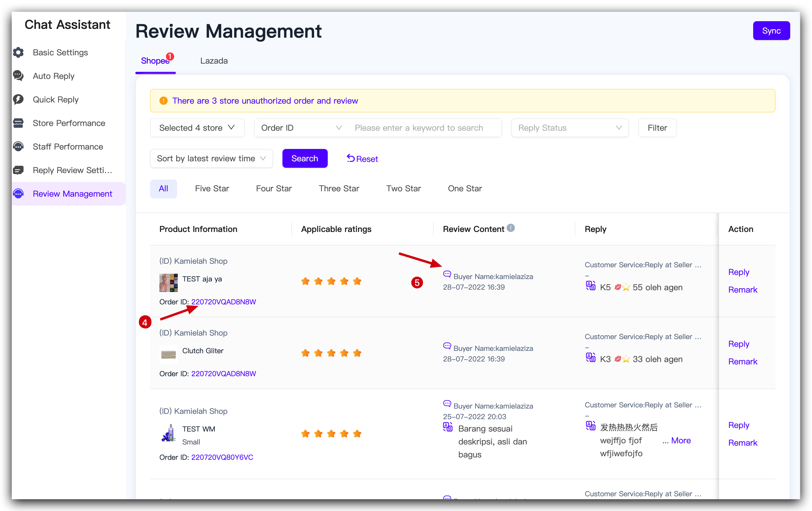The height and width of the screenshot is (511, 812).
Task: Open the TEST WM product thumbnail
Action: pos(168,433)
